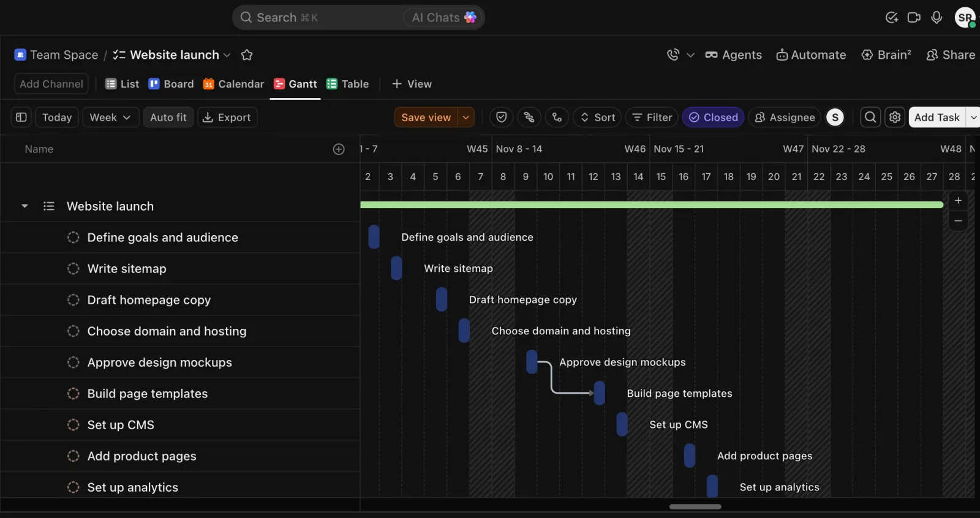Open Brain²
This screenshot has height=518, width=980.
[886, 55]
